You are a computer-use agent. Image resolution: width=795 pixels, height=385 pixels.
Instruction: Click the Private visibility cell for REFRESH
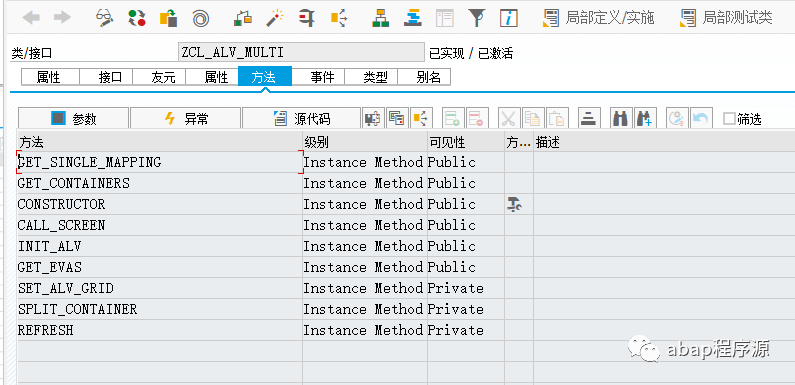pyautogui.click(x=466, y=330)
